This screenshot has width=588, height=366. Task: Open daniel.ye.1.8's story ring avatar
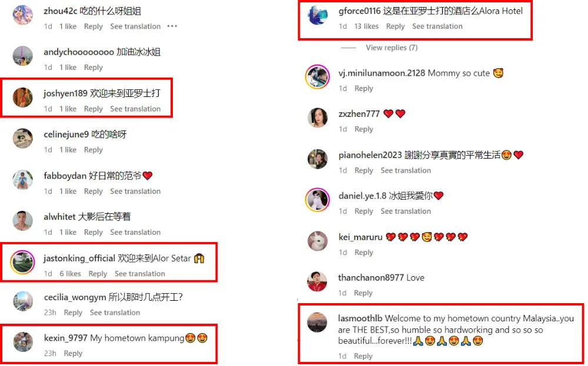tap(318, 200)
